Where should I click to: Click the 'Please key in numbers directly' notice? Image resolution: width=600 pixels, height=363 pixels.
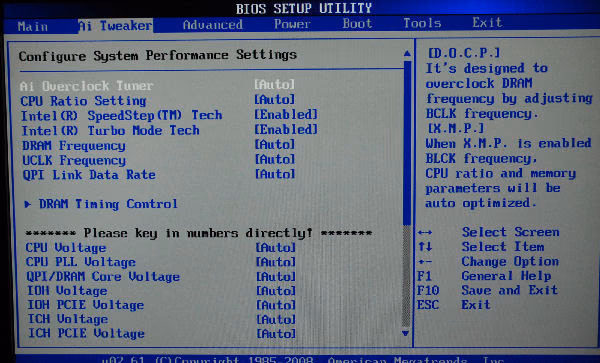coord(199,233)
